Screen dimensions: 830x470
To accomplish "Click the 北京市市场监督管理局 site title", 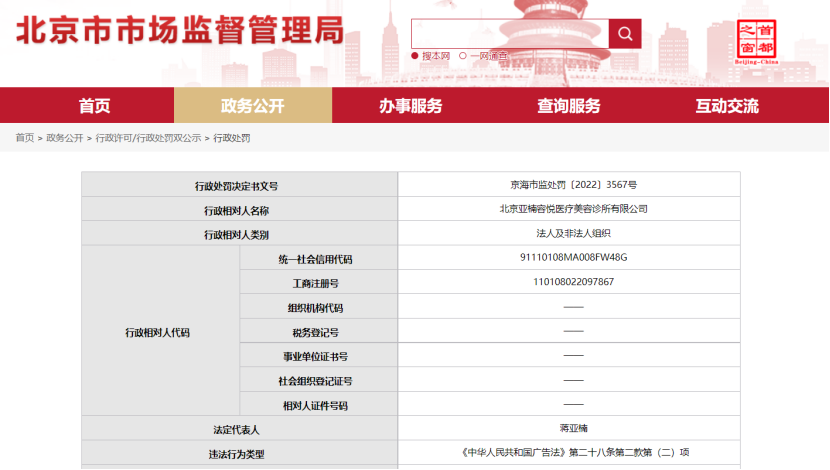I will (x=180, y=31).
